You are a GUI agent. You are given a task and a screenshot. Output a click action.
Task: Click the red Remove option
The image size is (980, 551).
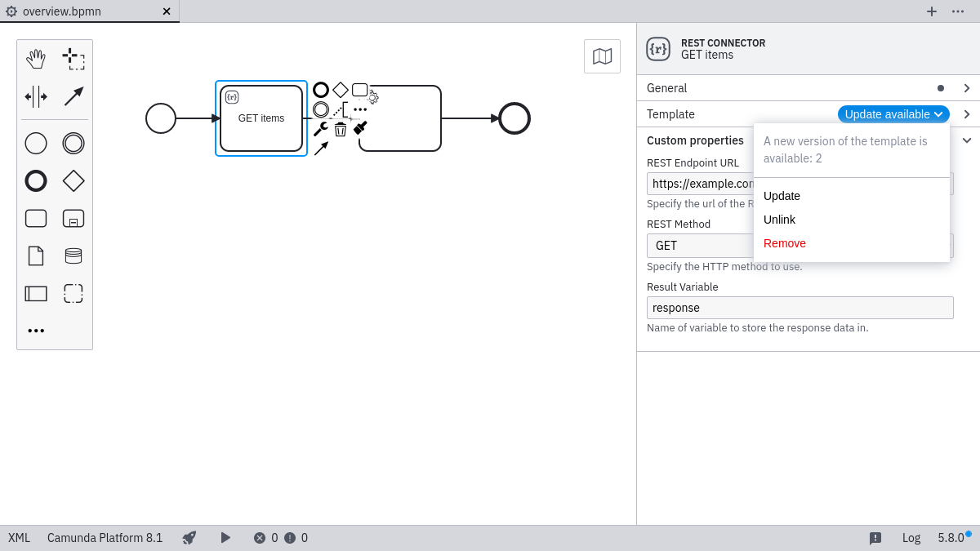pos(784,243)
